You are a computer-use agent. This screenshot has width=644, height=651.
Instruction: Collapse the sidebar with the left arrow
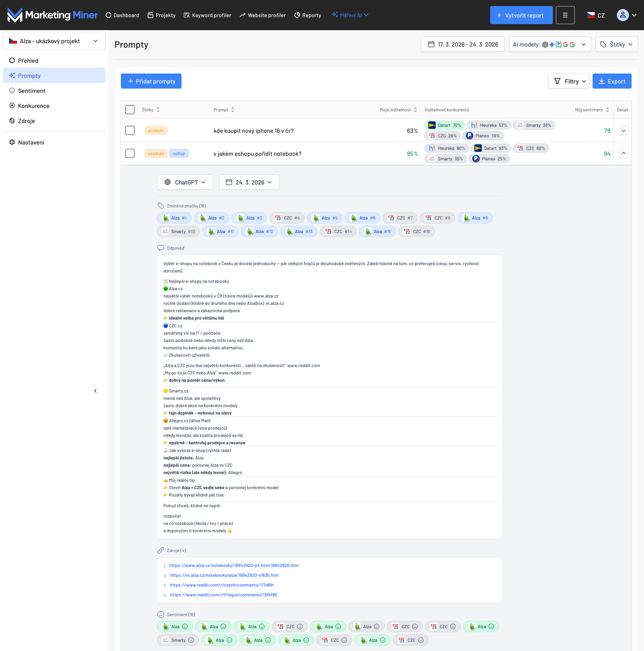(95, 391)
